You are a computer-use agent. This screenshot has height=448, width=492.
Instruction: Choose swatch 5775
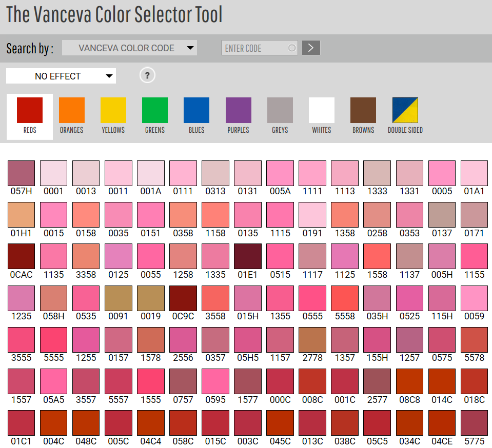(474, 422)
